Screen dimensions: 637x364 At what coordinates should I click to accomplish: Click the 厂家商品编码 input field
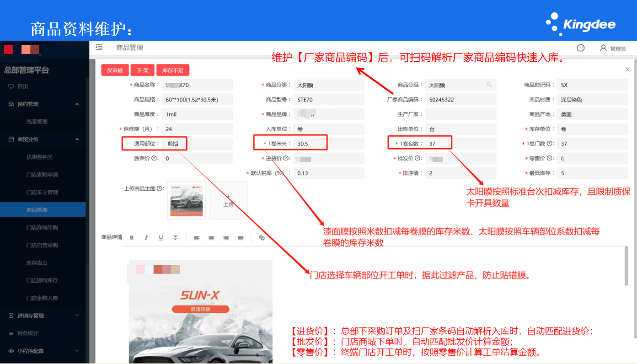click(x=460, y=100)
